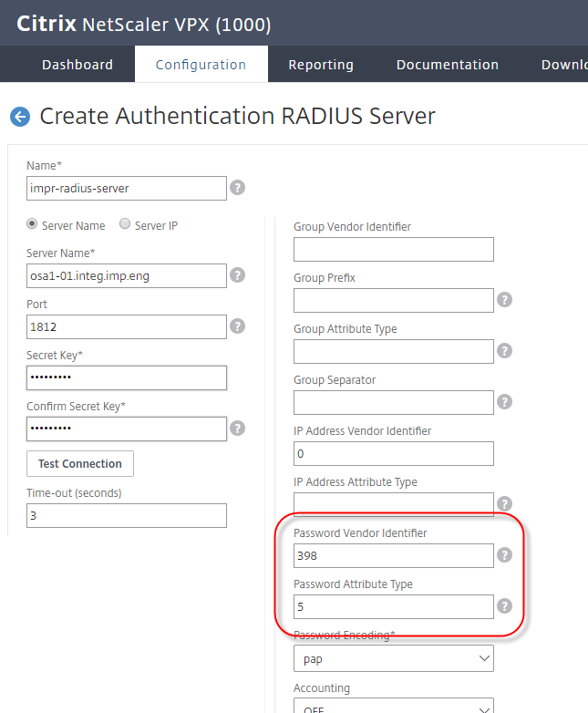588x713 pixels.
Task: Switch to the Dashboard tab
Action: (77, 65)
